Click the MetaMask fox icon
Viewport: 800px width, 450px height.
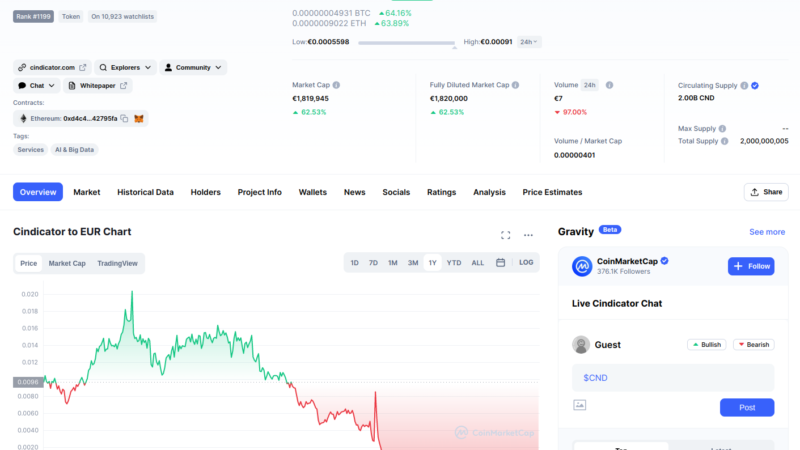pos(139,118)
